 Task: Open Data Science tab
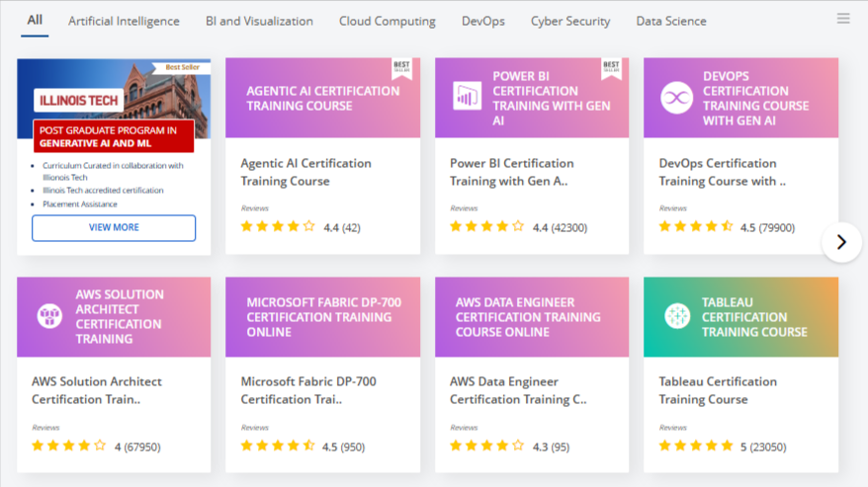click(671, 21)
